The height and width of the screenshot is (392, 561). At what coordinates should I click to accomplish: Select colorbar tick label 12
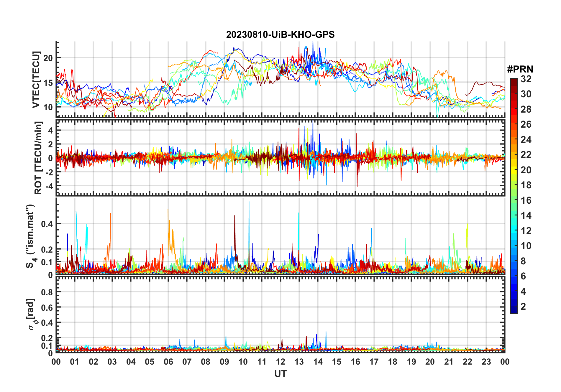(x=526, y=231)
